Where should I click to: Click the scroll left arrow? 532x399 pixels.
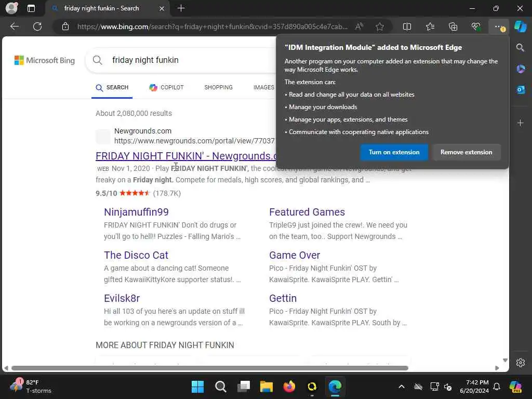click(6, 368)
